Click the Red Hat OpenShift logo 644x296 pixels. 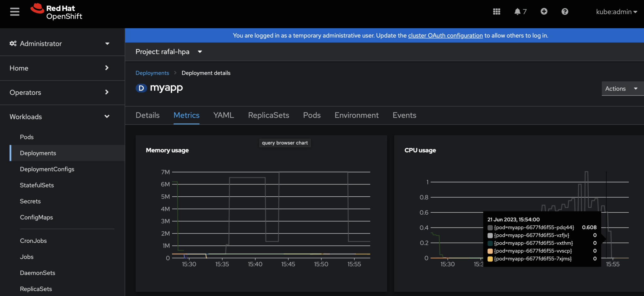(x=57, y=12)
